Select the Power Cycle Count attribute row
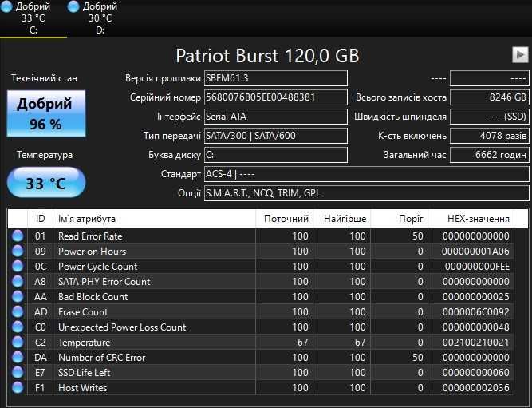 point(261,267)
